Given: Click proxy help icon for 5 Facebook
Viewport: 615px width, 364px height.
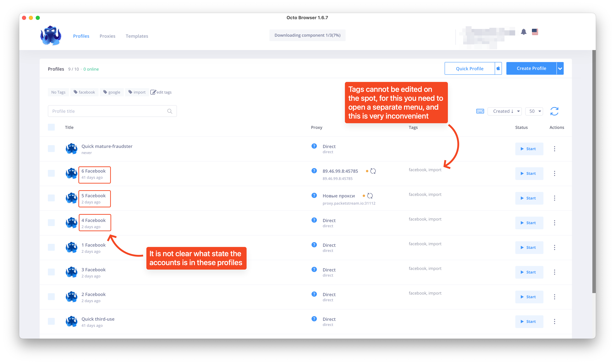Looking at the screenshot, I should [x=314, y=196].
